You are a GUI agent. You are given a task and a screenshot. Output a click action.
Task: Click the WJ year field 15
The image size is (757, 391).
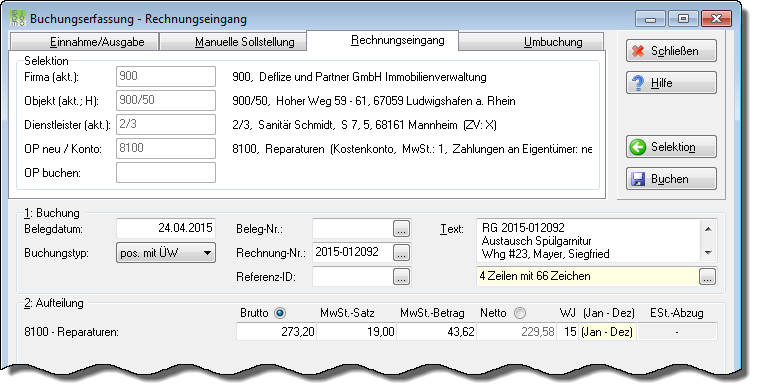click(568, 332)
